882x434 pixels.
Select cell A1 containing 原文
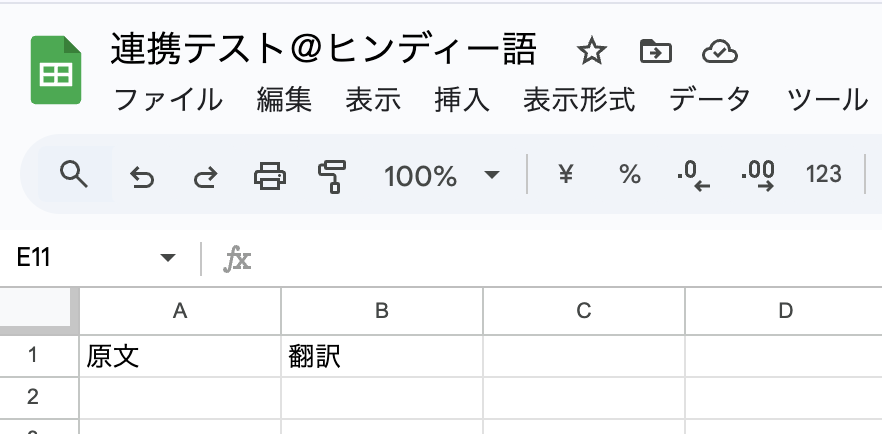pyautogui.click(x=180, y=357)
